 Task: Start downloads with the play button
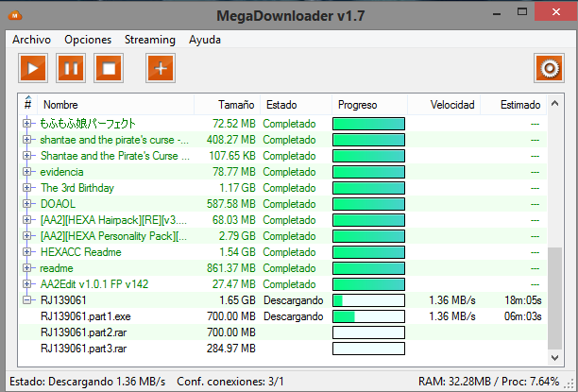click(33, 68)
